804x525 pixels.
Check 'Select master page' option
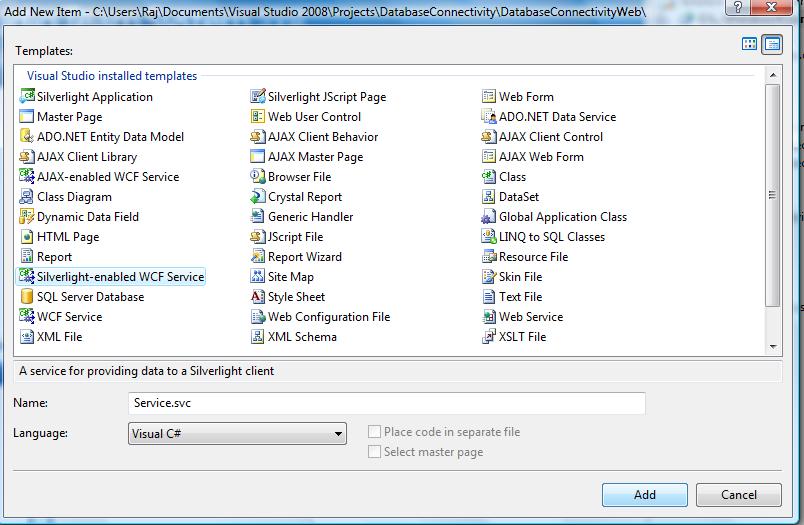click(x=374, y=452)
